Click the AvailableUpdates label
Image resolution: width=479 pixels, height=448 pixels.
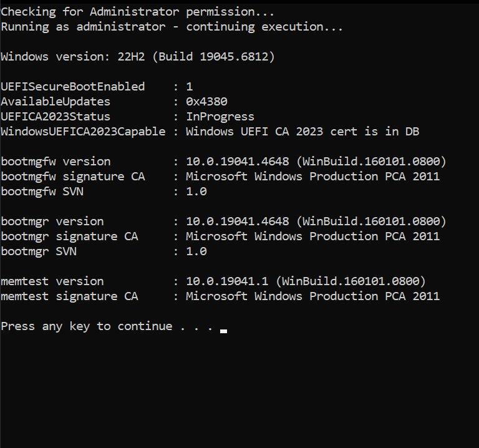pos(56,102)
